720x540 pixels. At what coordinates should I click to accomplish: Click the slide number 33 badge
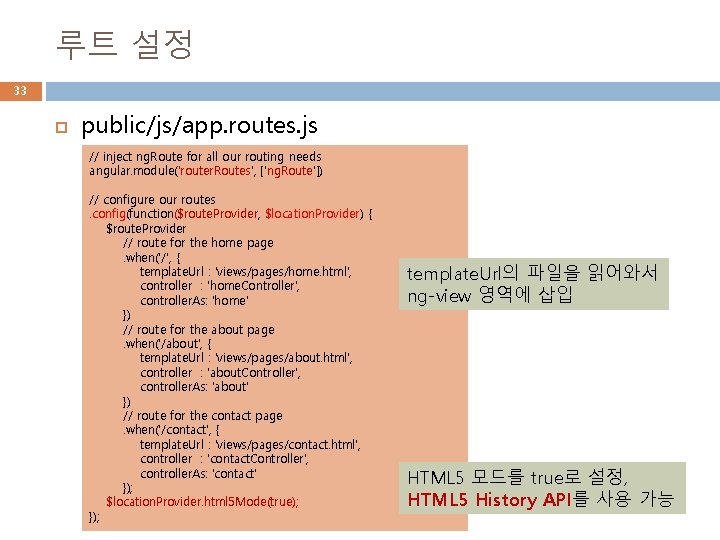coord(21,91)
